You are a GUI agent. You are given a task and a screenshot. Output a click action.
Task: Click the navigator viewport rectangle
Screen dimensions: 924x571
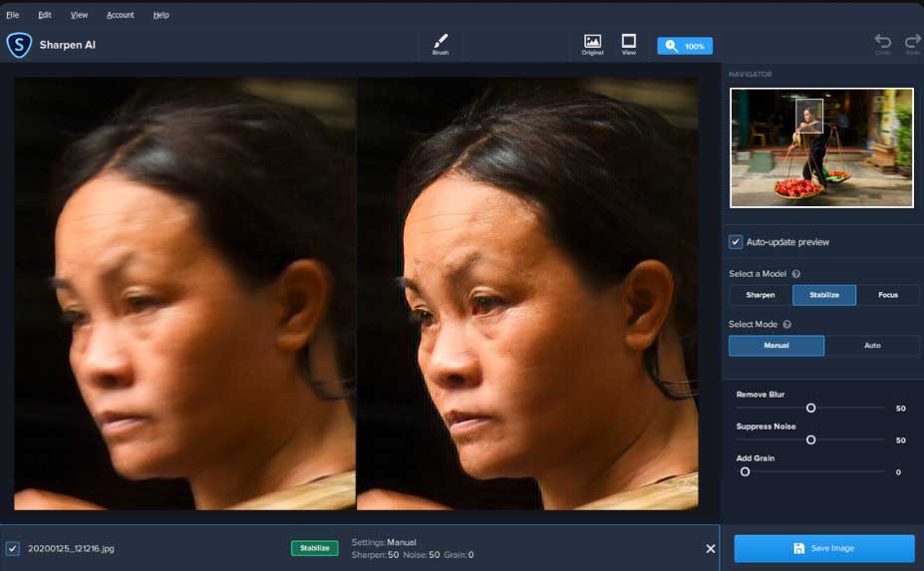click(809, 116)
